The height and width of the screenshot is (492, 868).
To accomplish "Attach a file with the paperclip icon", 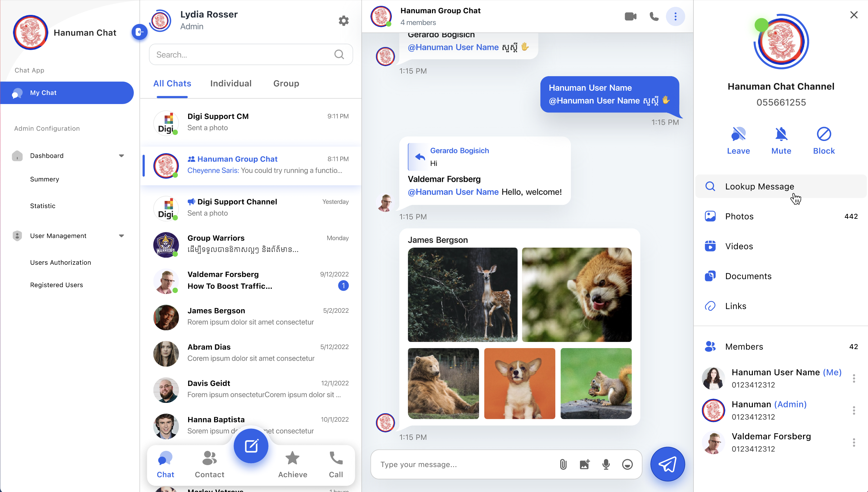I will point(563,464).
